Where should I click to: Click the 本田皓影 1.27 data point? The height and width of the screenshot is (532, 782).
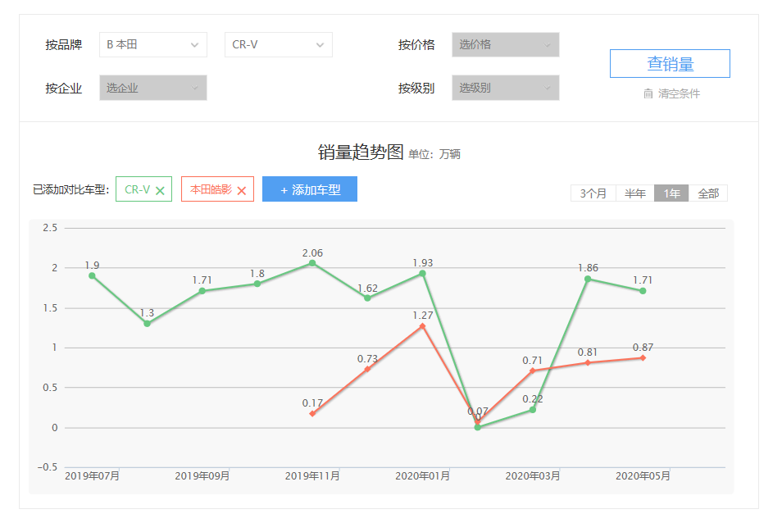[x=422, y=326]
